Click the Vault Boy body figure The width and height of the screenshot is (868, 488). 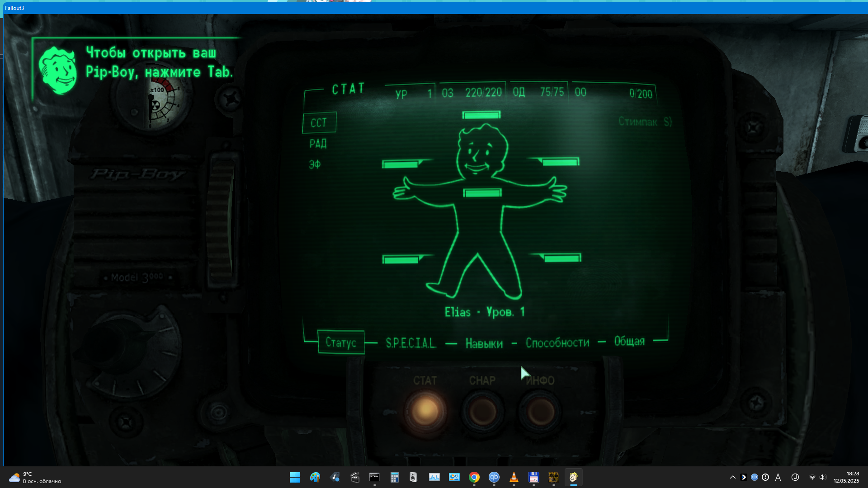coord(479,212)
